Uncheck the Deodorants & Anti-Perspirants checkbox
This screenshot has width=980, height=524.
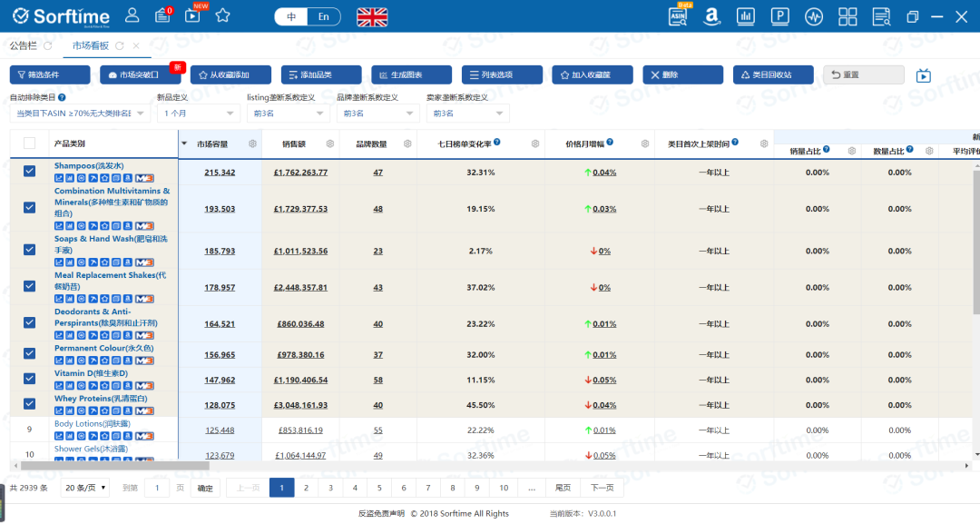point(29,322)
